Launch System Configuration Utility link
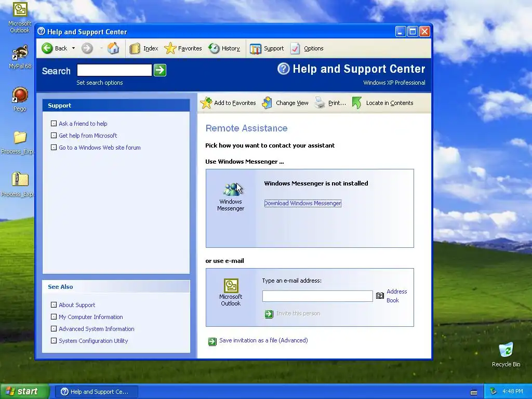 pos(94,340)
